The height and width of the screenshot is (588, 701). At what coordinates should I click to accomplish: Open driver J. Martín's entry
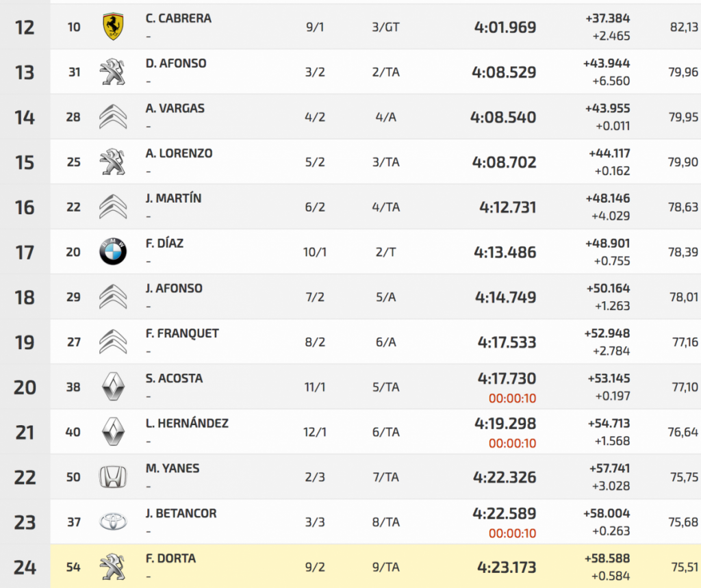(173, 199)
